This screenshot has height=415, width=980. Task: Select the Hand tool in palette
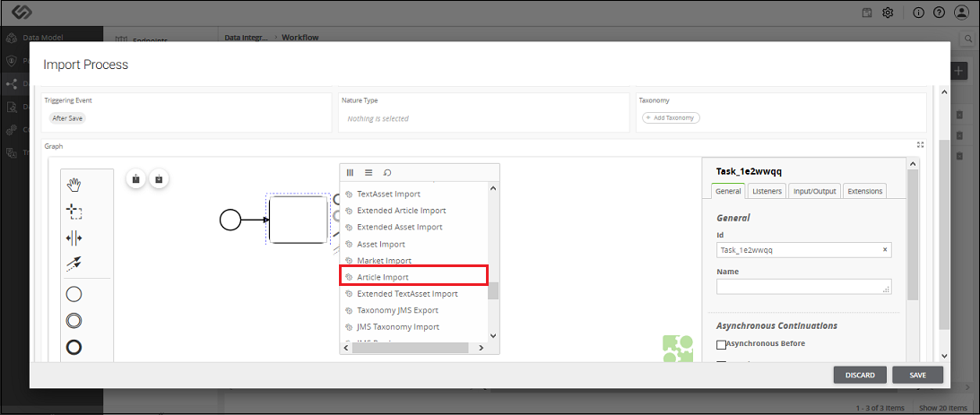pyautogui.click(x=74, y=185)
